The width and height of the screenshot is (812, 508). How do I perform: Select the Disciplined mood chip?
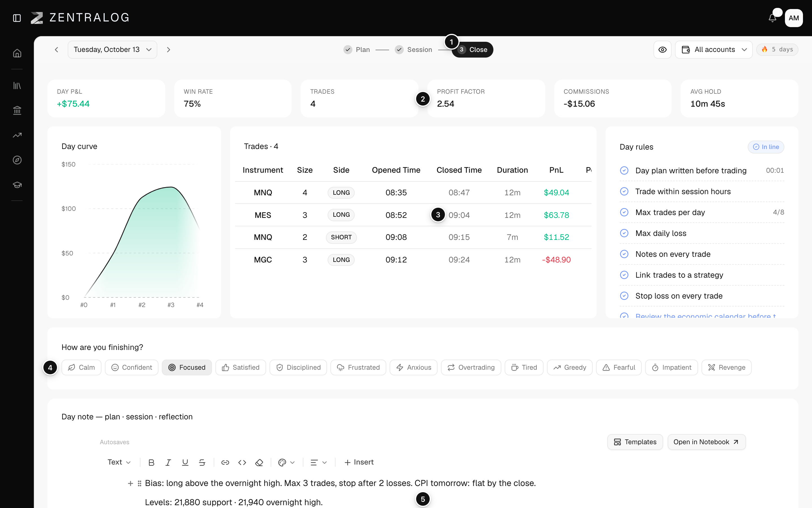coord(298,367)
